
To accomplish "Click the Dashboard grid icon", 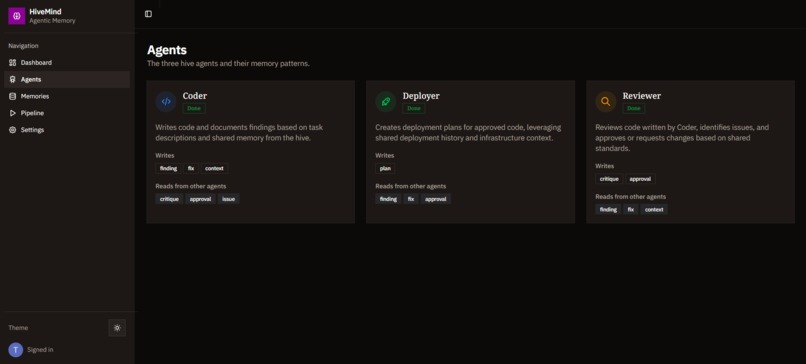I will coord(13,63).
